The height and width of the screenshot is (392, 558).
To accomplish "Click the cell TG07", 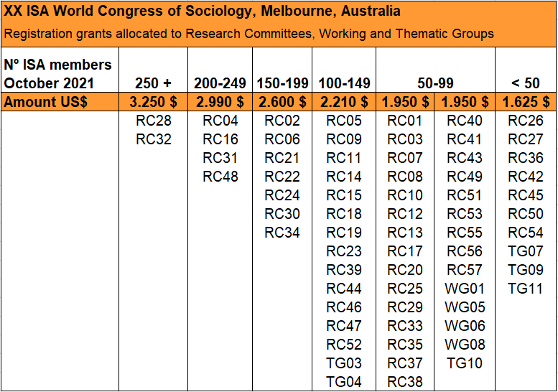I will [526, 251].
